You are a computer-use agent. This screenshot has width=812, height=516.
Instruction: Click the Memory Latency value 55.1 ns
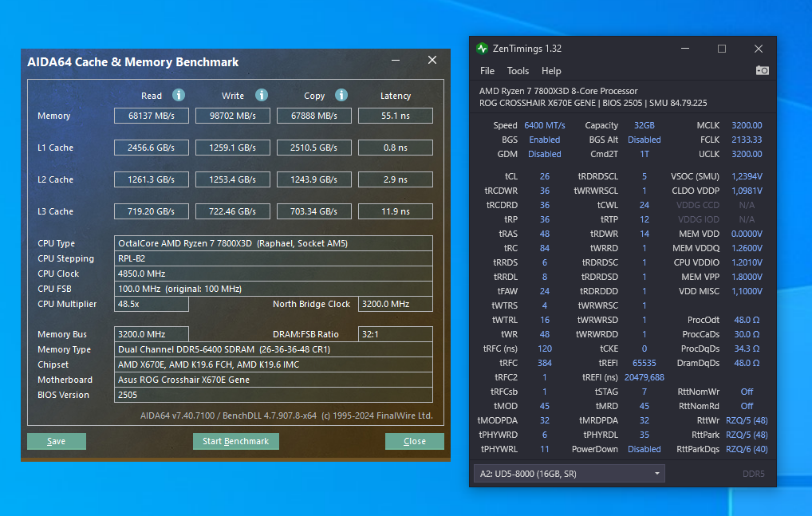(x=395, y=116)
